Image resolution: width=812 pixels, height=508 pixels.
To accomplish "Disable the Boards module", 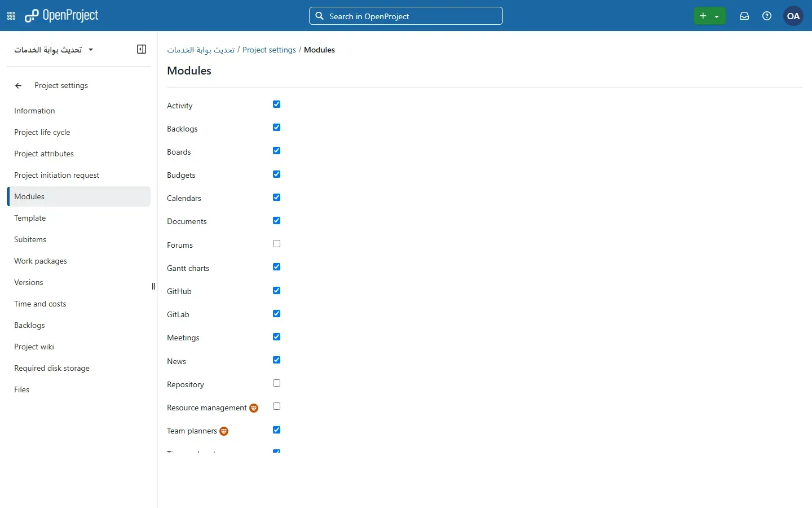I will [x=276, y=151].
